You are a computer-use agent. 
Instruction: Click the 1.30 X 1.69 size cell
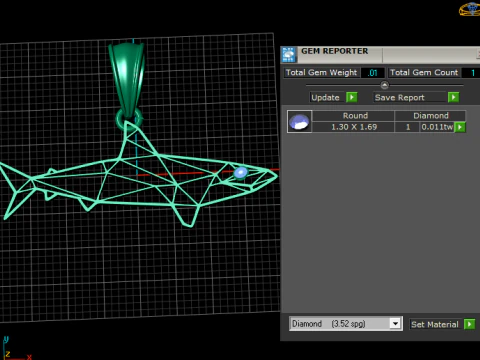pyautogui.click(x=354, y=127)
